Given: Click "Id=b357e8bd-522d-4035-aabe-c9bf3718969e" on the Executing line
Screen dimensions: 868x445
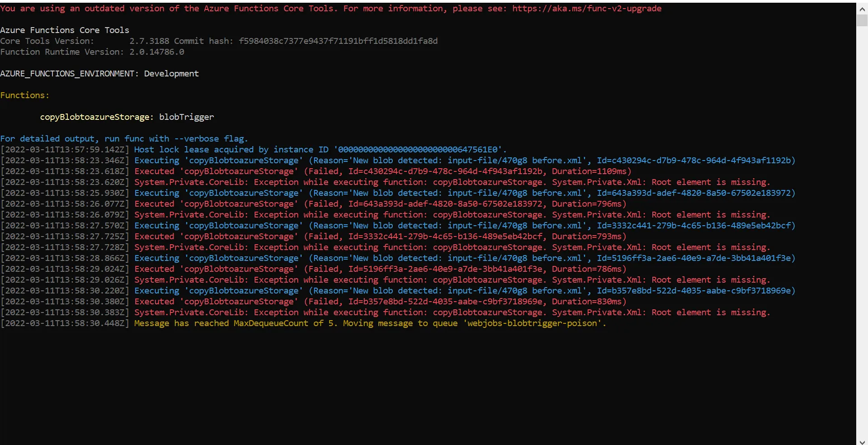Looking at the screenshot, I should [x=693, y=291].
